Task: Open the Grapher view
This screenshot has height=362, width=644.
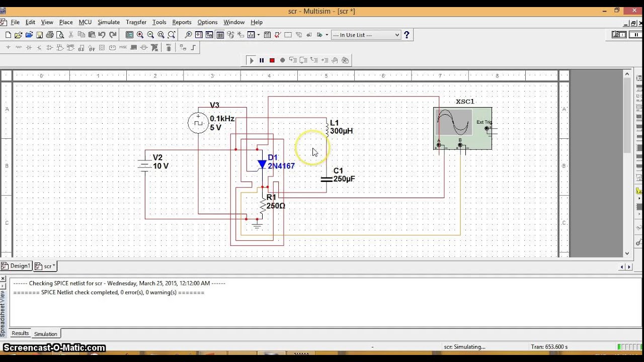Action: coord(251,35)
